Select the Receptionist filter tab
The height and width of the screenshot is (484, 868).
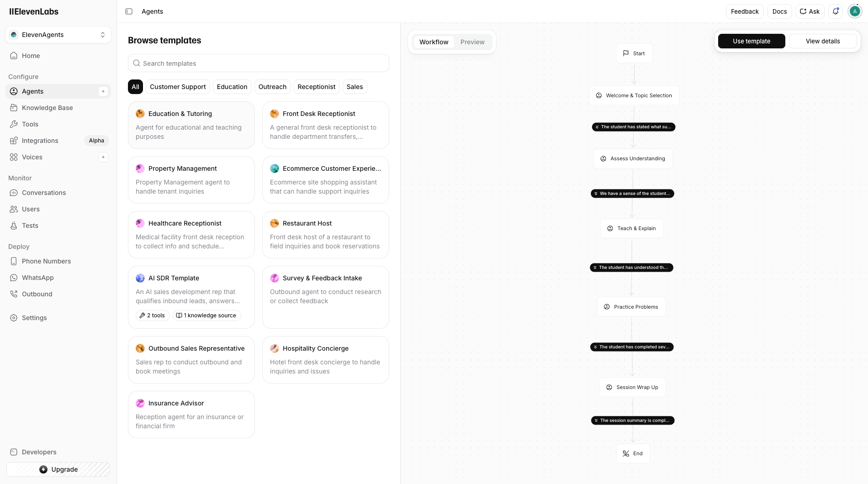click(316, 86)
